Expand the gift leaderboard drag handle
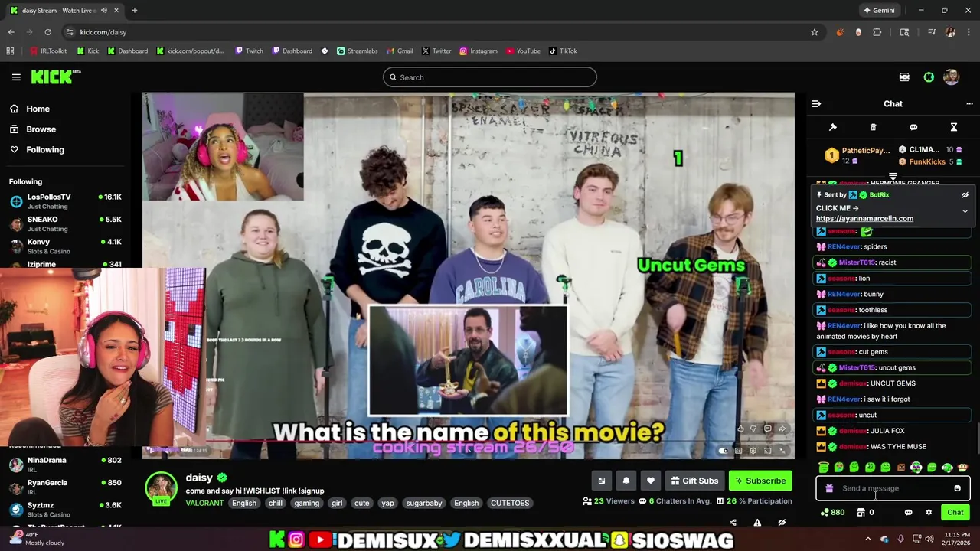 click(893, 177)
